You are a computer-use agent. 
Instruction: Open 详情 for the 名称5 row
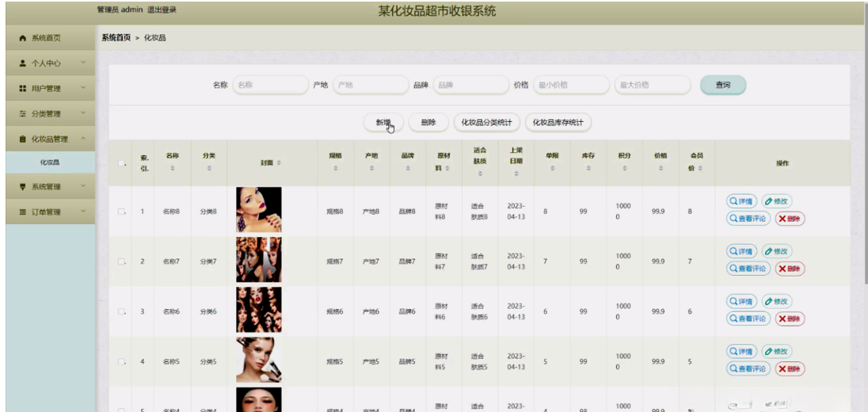coord(741,351)
